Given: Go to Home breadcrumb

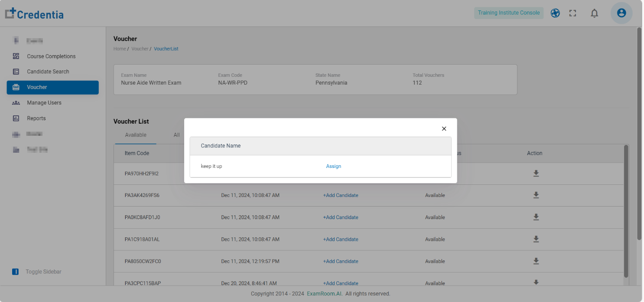Looking at the screenshot, I should pos(120,49).
